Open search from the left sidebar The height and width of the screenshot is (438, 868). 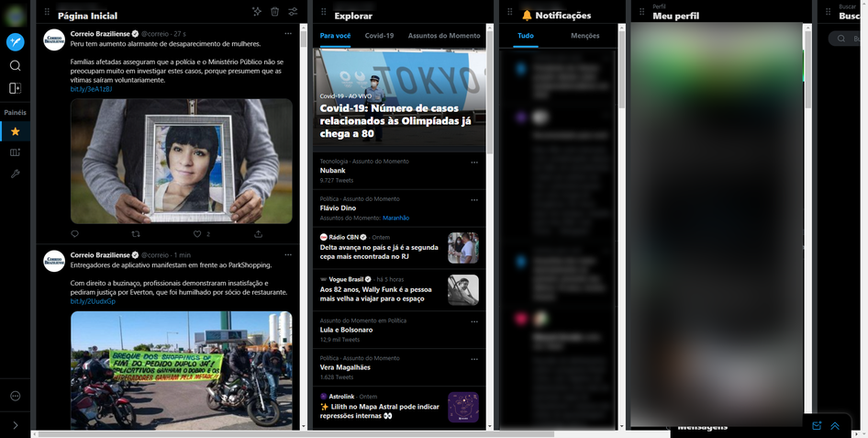(16, 66)
